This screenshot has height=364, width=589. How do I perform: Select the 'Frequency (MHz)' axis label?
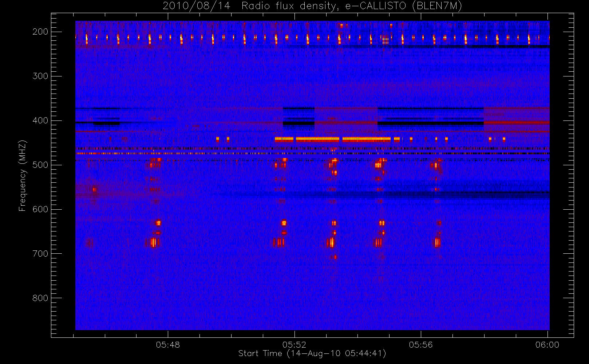(x=23, y=175)
